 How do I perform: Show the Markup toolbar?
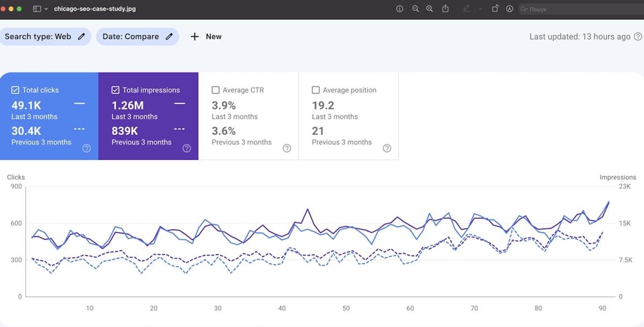click(509, 9)
